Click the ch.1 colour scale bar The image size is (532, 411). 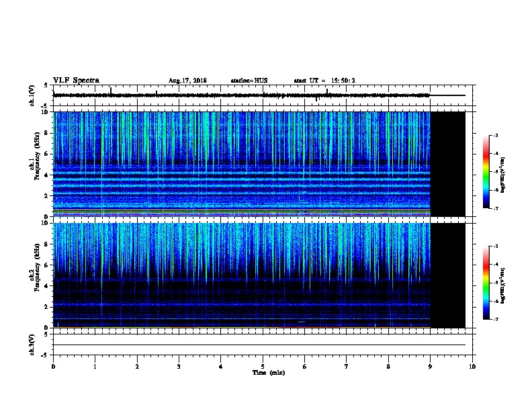[x=486, y=172]
